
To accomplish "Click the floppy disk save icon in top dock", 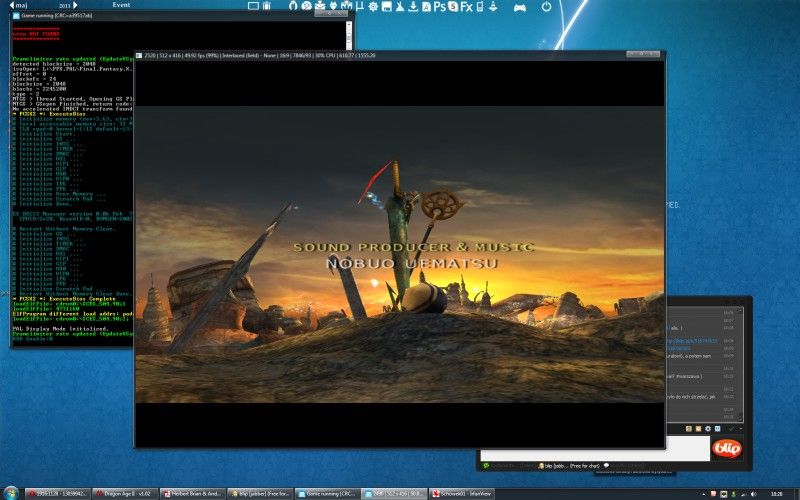I will (387, 7).
